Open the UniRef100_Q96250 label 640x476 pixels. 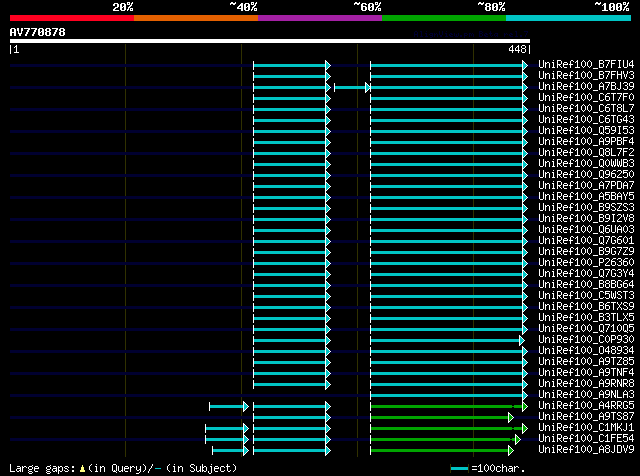click(586, 175)
